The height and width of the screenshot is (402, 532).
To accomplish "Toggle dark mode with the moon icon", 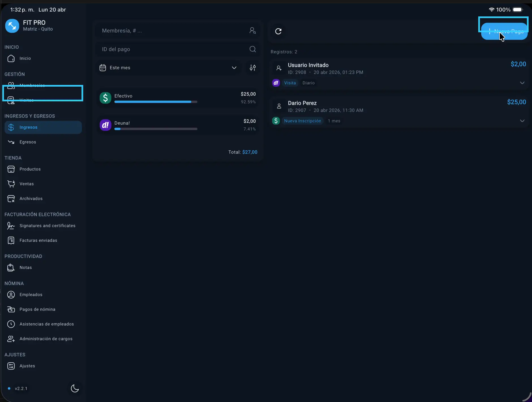I will (75, 388).
